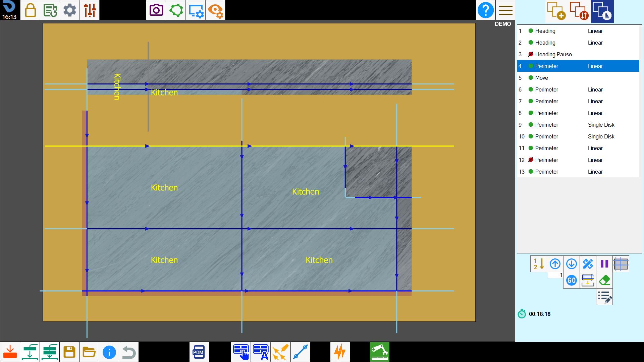644x362 pixels.
Task: Move selected cut up with up arrow
Action: click(555, 264)
